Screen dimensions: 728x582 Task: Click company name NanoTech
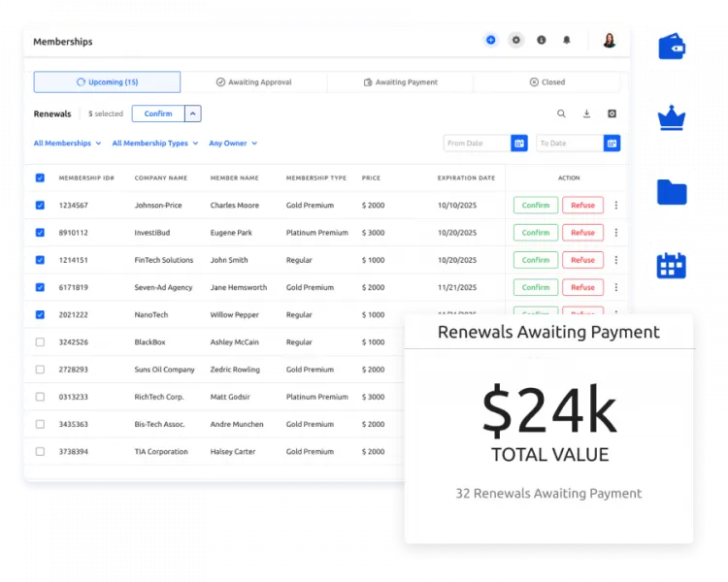click(x=150, y=314)
